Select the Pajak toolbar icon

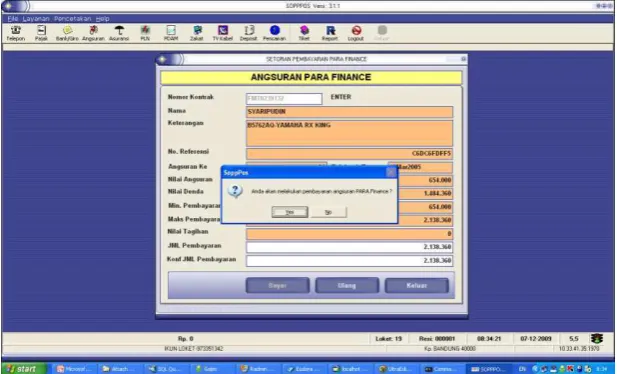pos(41,33)
